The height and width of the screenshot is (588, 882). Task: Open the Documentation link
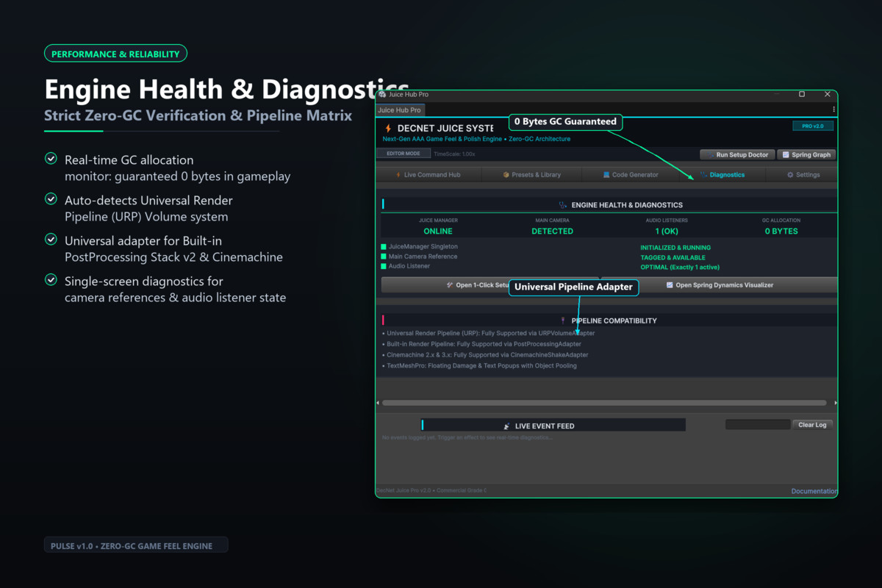coord(814,491)
